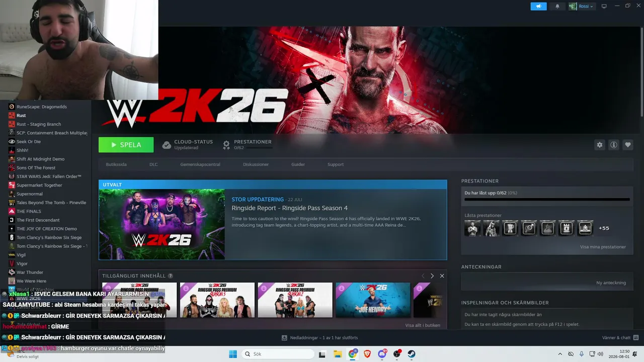Open Steam from the Windows taskbar
Viewport: 644px width, 362px height.
click(412, 354)
